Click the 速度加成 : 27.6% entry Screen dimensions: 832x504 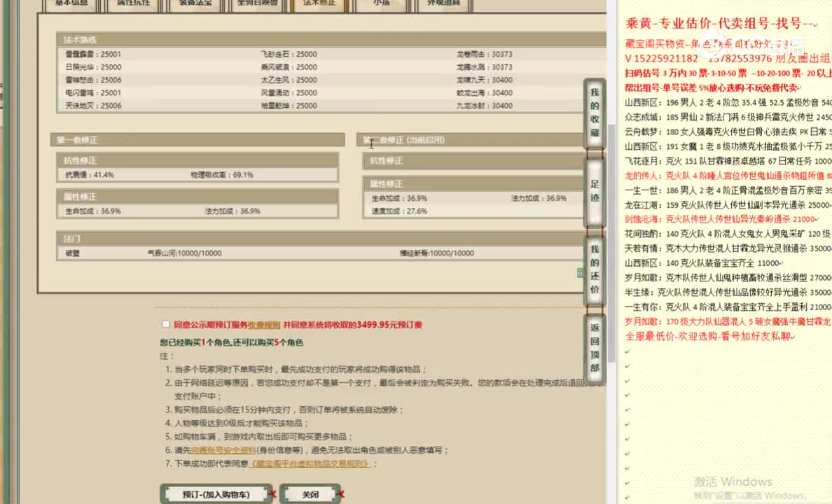click(399, 211)
